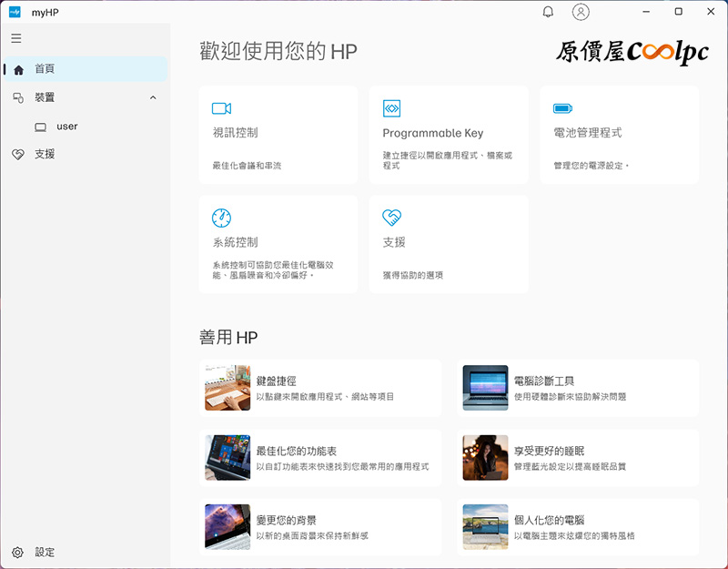Viewport: 728px width, 569px height.
Task: Click the laptop icon beside user
Action: [x=40, y=127]
